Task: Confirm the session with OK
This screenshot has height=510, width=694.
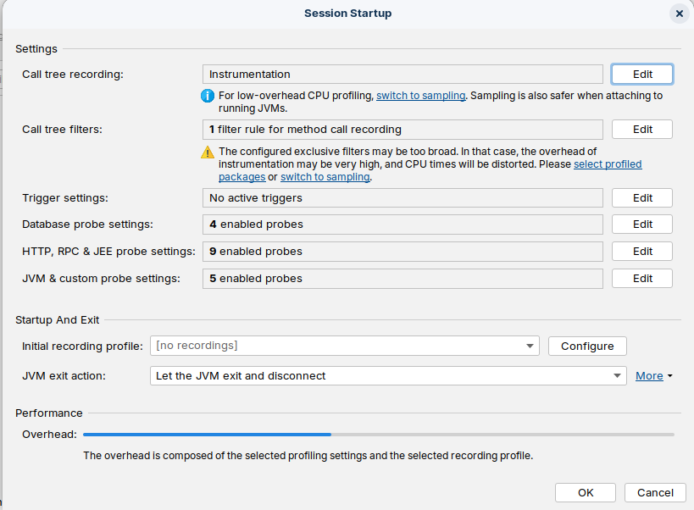Action: coord(585,492)
